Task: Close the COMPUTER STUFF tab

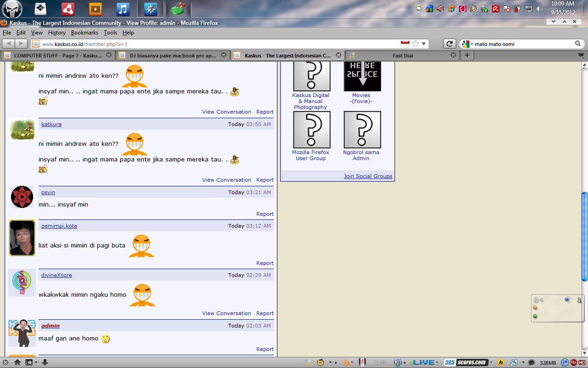Action: pos(109,55)
